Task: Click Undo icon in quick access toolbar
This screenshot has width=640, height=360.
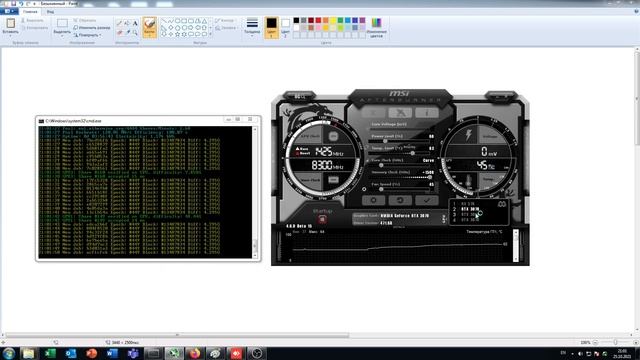Action: [21, 3]
